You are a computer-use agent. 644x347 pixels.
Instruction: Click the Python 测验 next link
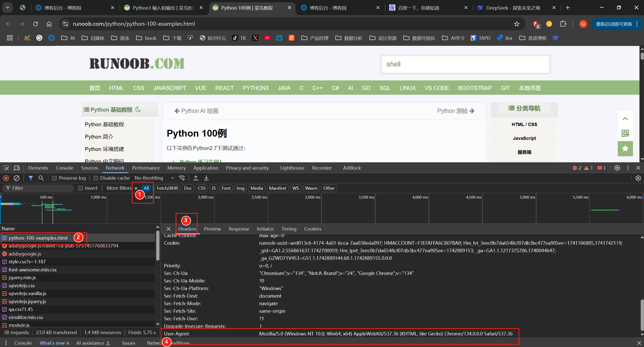[456, 111]
